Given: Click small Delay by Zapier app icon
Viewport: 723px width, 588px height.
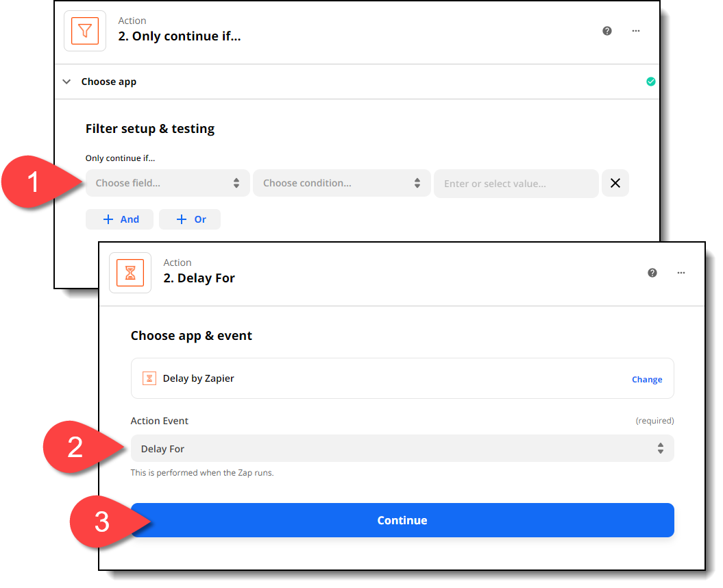Looking at the screenshot, I should coord(149,378).
